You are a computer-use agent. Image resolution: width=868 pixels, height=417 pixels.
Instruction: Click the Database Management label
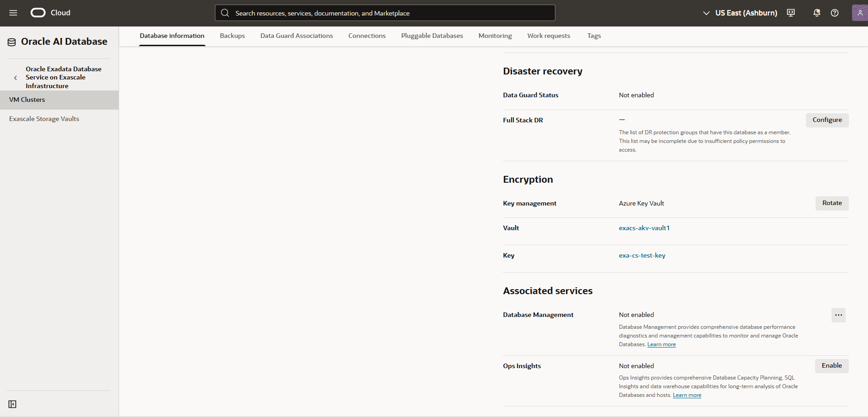pyautogui.click(x=538, y=315)
